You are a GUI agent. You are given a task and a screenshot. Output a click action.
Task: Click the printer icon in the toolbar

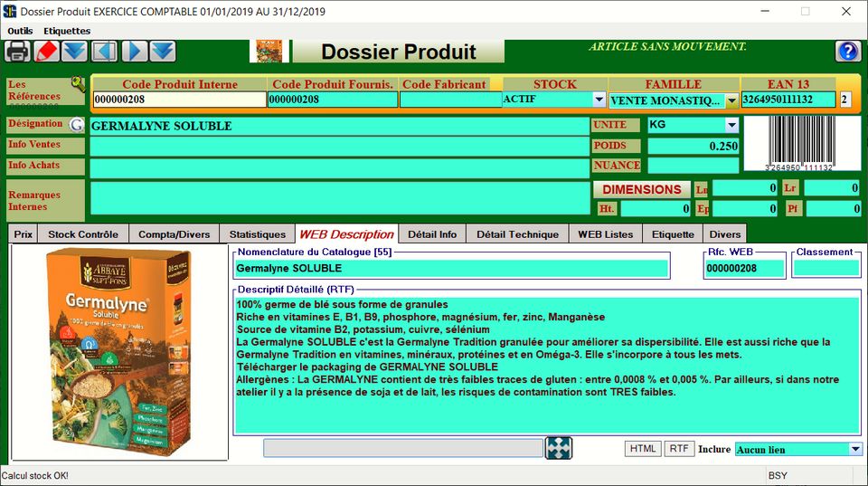(x=18, y=52)
